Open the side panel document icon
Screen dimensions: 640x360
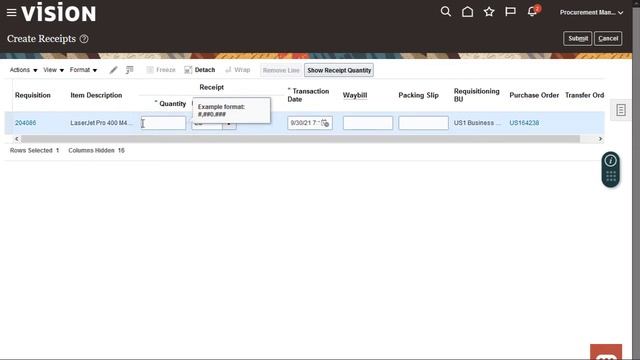621,110
